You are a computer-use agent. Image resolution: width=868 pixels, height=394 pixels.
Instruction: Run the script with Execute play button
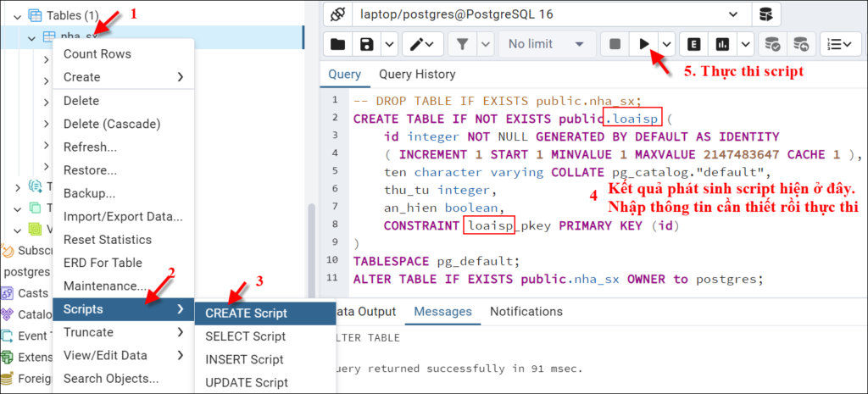point(644,44)
